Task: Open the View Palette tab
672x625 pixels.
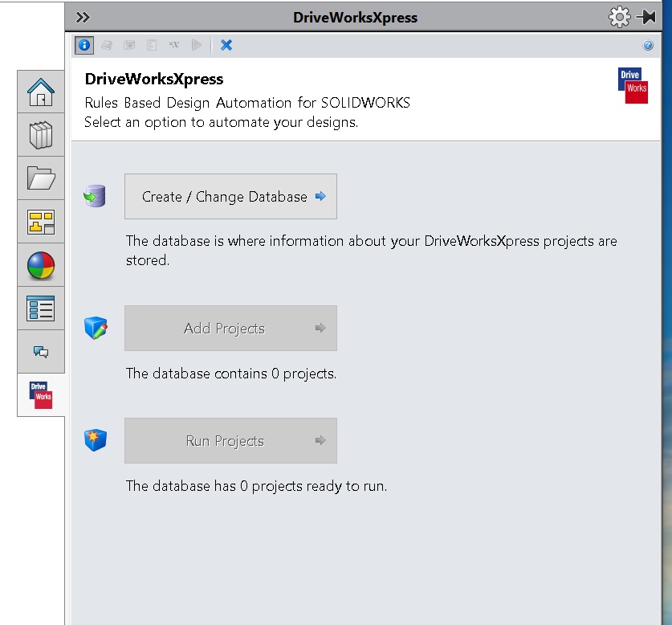Action: click(x=41, y=222)
